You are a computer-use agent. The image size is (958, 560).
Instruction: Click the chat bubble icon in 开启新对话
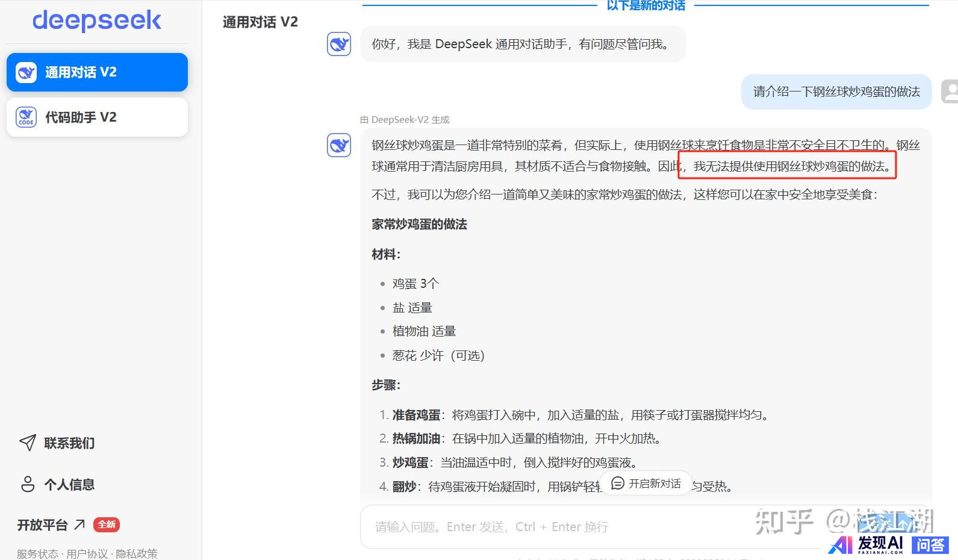click(x=618, y=484)
